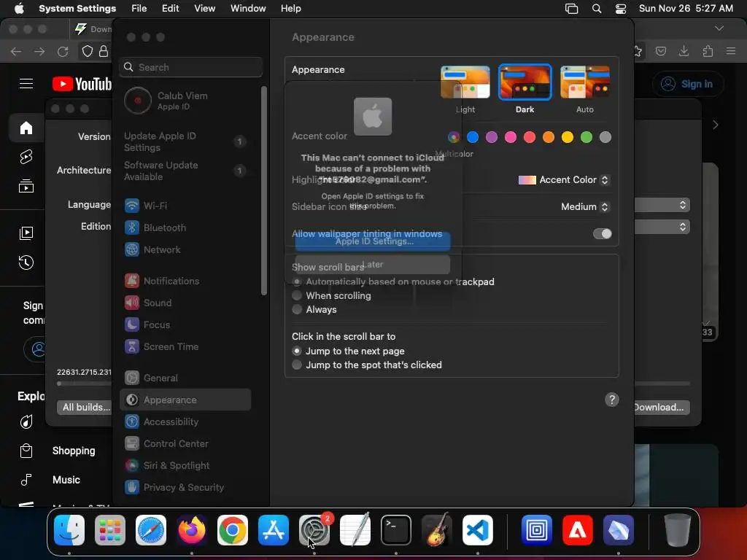Select pink accent color swatch
Screen dimensions: 747x560
(x=510, y=137)
